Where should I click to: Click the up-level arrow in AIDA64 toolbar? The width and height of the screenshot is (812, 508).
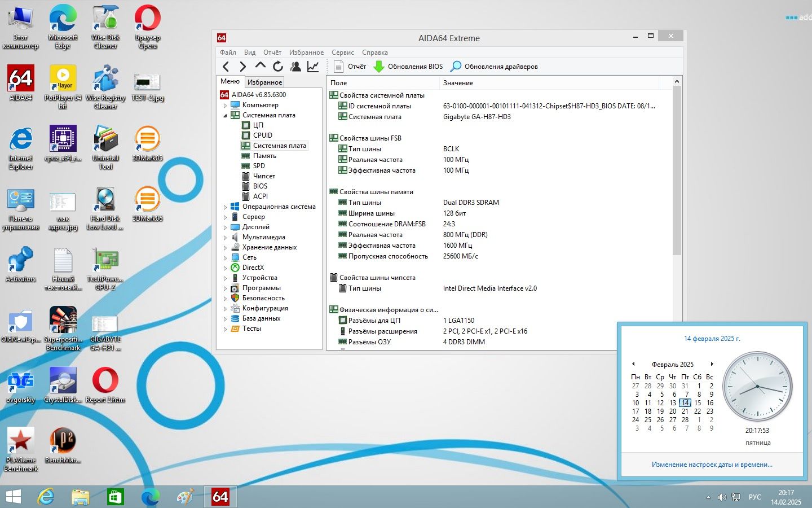[x=260, y=66]
